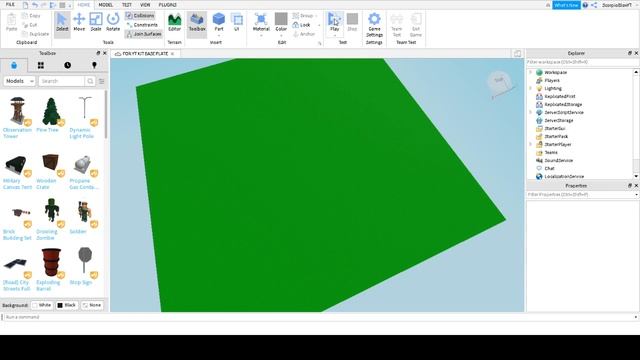Activate the Move tool
This screenshot has width=640, height=360.
click(x=79, y=22)
